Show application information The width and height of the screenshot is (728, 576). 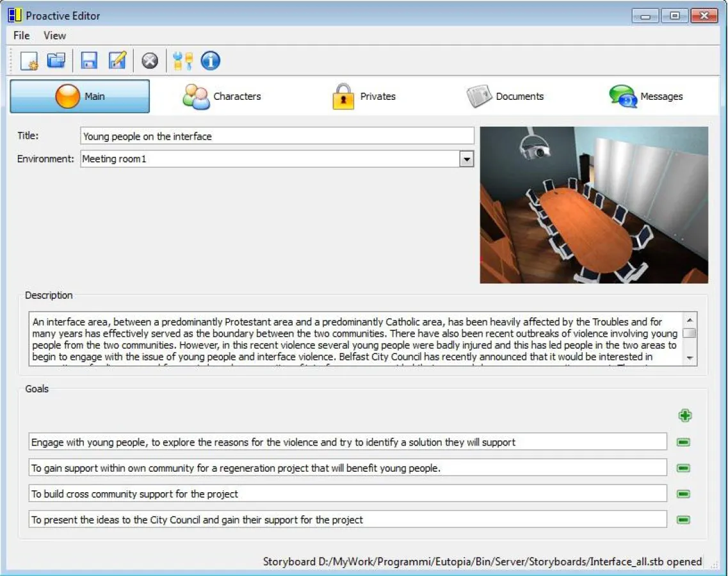point(210,60)
